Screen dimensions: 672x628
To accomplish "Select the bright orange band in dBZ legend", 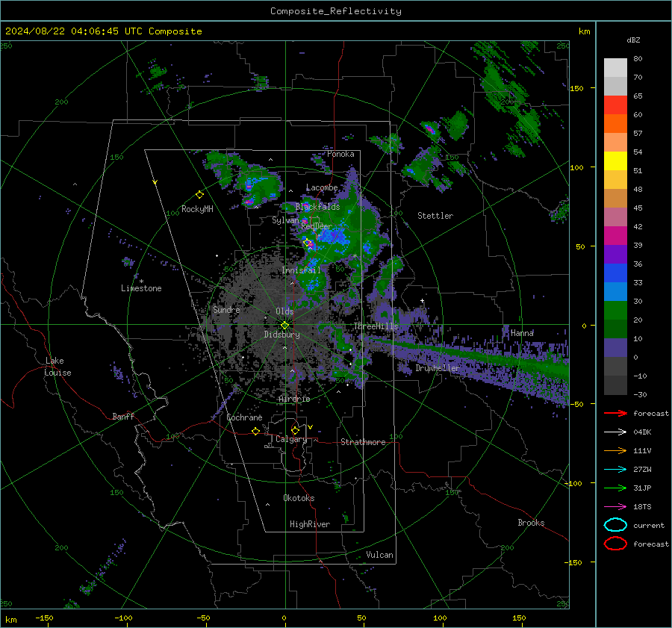I will tap(615, 124).
